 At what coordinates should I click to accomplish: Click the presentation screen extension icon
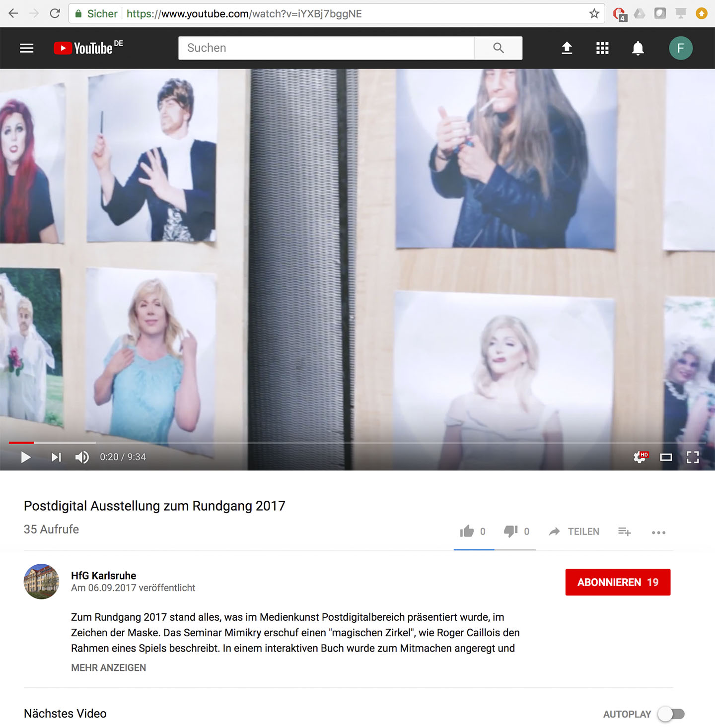pos(681,13)
